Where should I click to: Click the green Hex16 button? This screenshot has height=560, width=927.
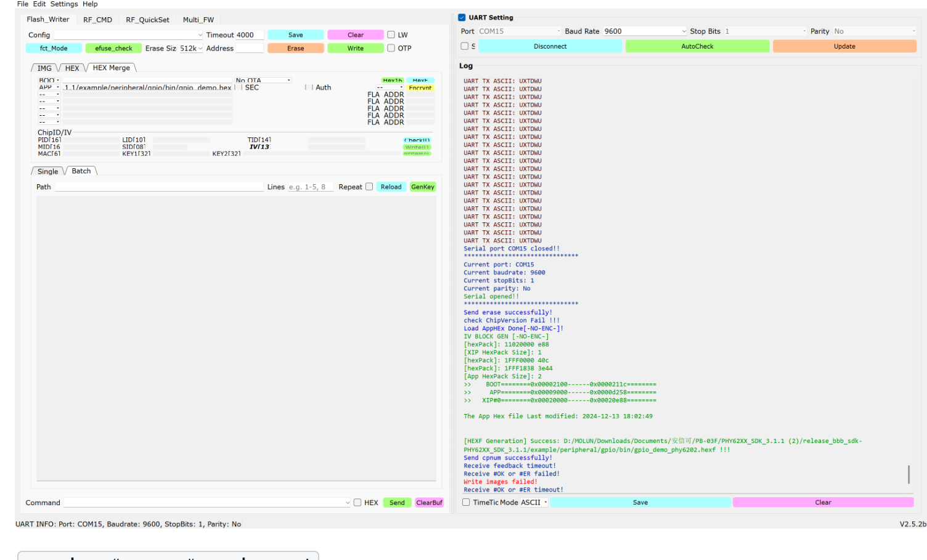tap(393, 80)
